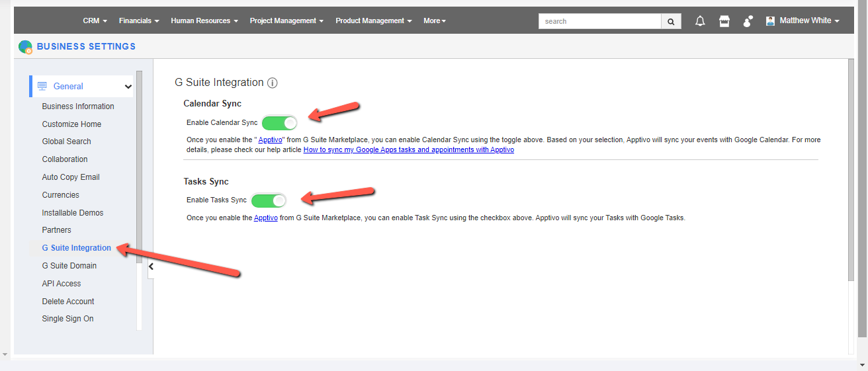Image resolution: width=868 pixels, height=371 pixels.
Task: Open the Human Resources menu
Action: 204,21
